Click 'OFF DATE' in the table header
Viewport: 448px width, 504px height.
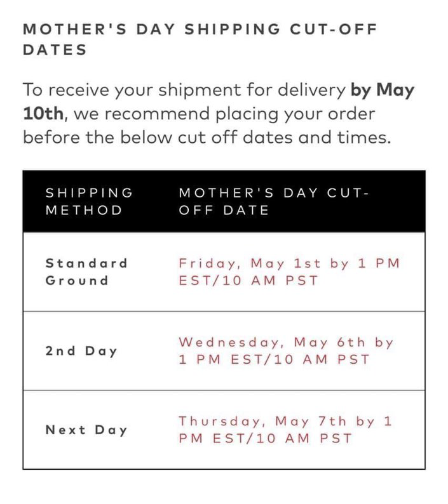224,210
